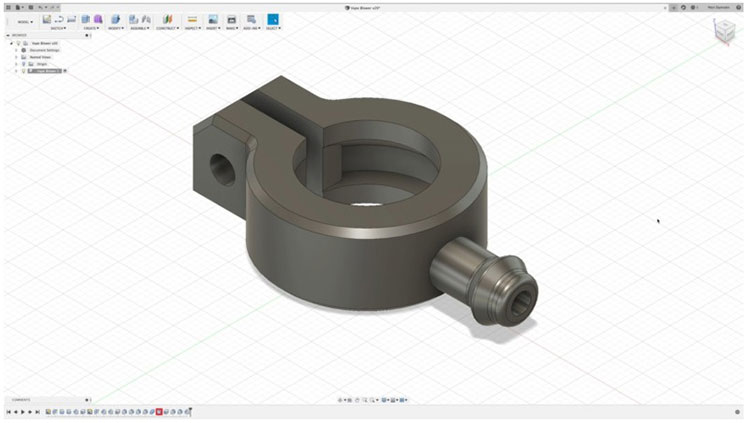Open the INSPECT menu
Viewport: 750px width, 423px height.
[193, 28]
